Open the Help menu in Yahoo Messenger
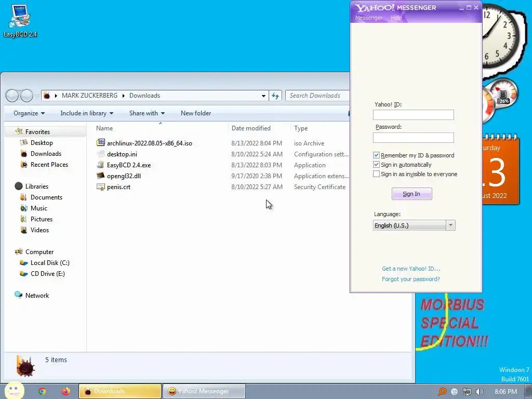This screenshot has width=532, height=399. click(396, 18)
